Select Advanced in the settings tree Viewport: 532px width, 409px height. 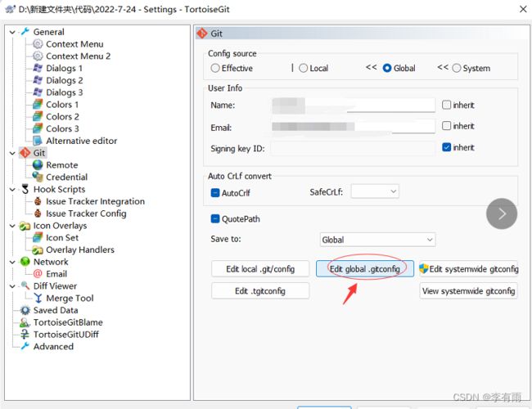click(x=53, y=347)
